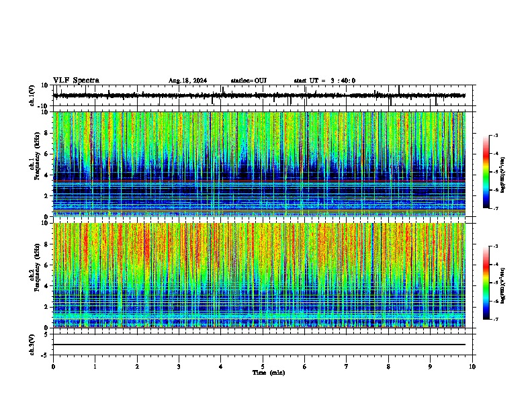Click the ch.1 spectrogram color scale bar
The height and width of the screenshot is (411, 532).
[486, 172]
